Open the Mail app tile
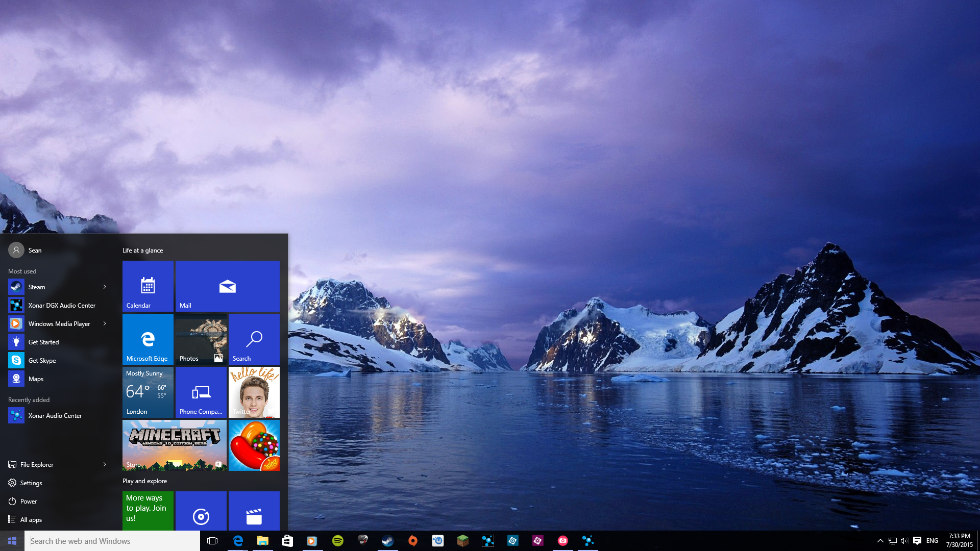This screenshot has width=980, height=551. (x=228, y=285)
